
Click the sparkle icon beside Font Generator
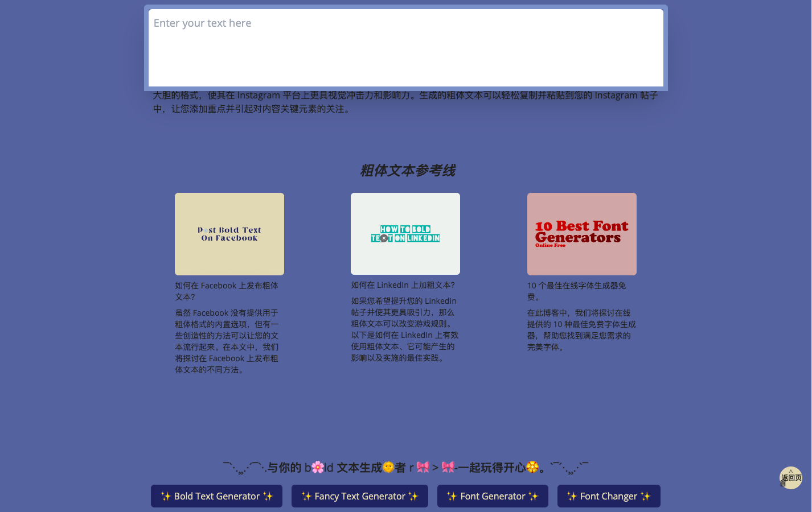(452, 496)
